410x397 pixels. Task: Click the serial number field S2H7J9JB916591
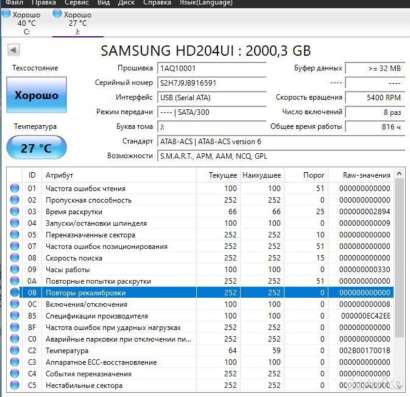[x=211, y=83]
